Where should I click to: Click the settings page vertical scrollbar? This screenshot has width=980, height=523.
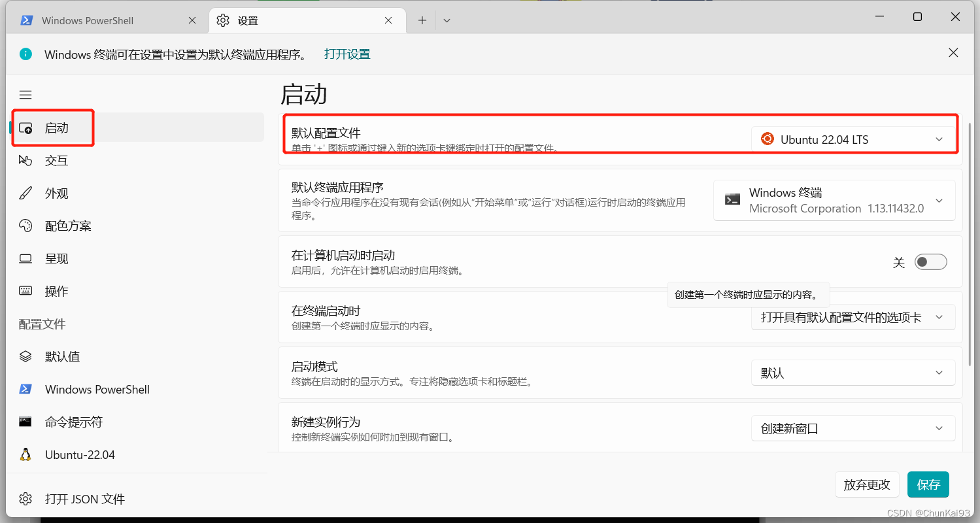(x=971, y=244)
